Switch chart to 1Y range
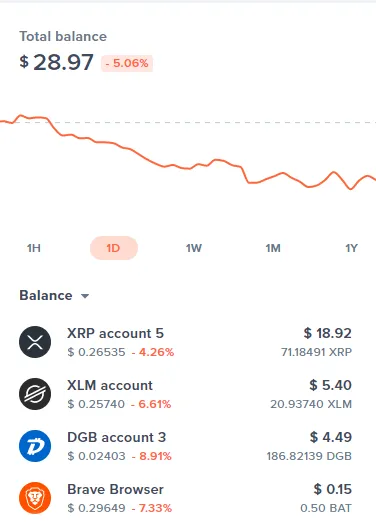The height and width of the screenshot is (532, 376). (352, 248)
